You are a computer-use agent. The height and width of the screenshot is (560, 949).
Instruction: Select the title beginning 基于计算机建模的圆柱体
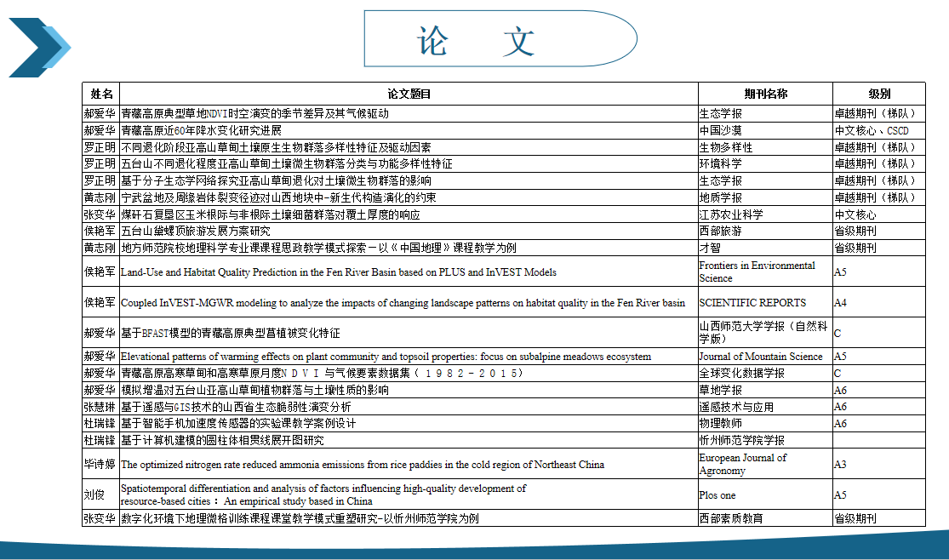(223, 441)
